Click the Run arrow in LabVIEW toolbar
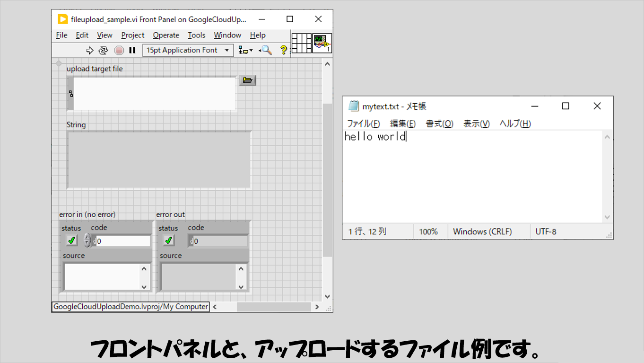This screenshot has width=644, height=363. point(89,50)
